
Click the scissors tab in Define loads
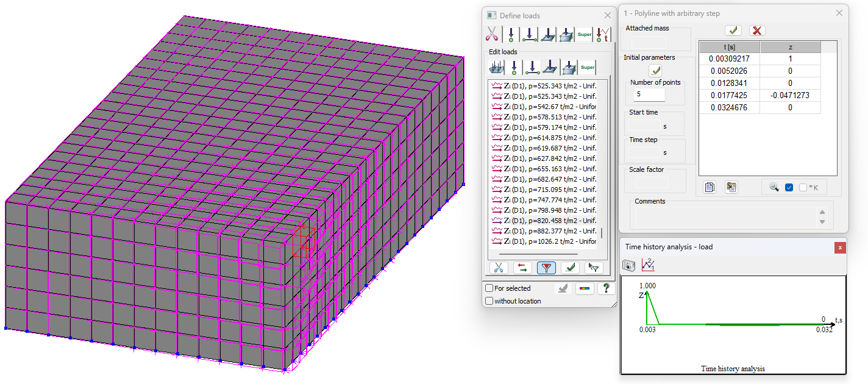[x=492, y=34]
